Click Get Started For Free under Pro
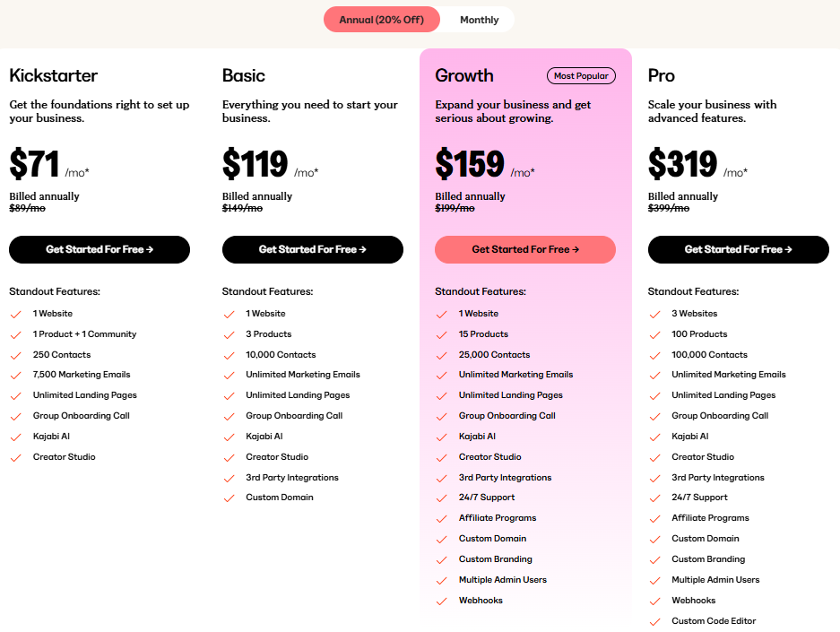This screenshot has height=632, width=840. click(738, 249)
